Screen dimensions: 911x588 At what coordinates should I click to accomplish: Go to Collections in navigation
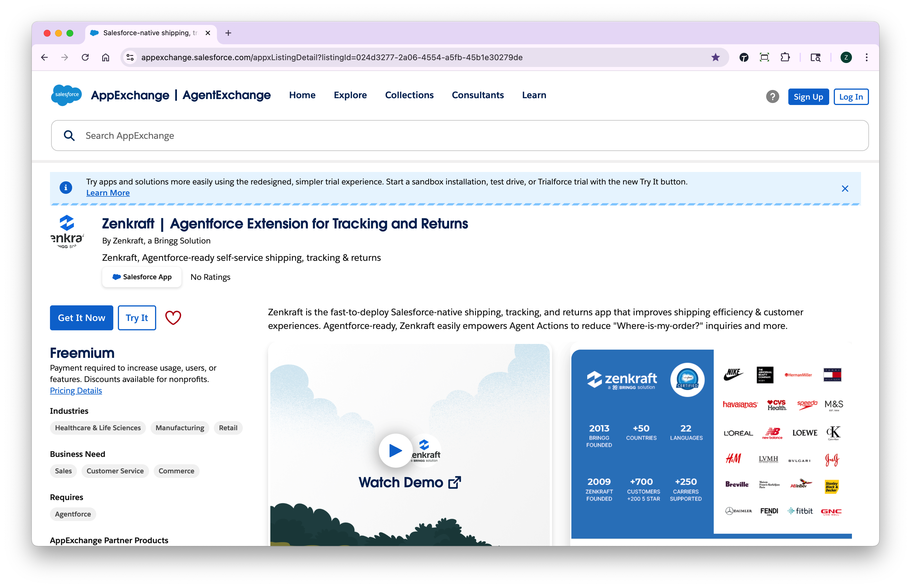coord(409,95)
